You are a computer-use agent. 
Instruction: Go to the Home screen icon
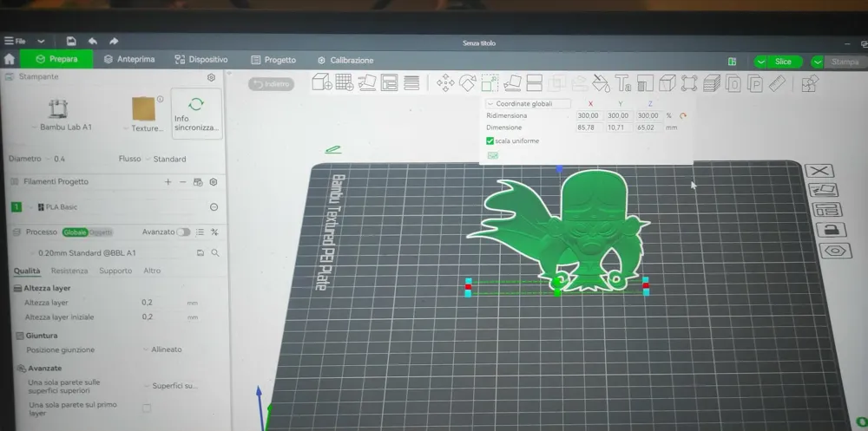tap(9, 59)
